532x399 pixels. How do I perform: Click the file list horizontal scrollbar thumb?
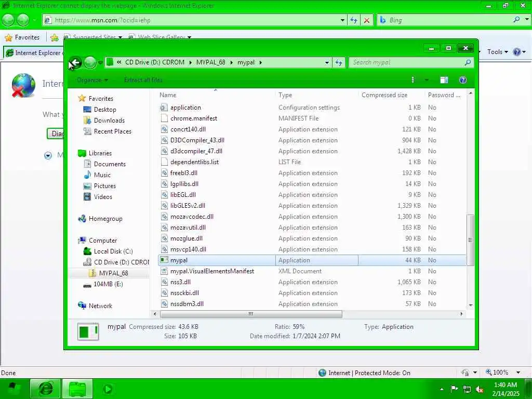[251, 314]
